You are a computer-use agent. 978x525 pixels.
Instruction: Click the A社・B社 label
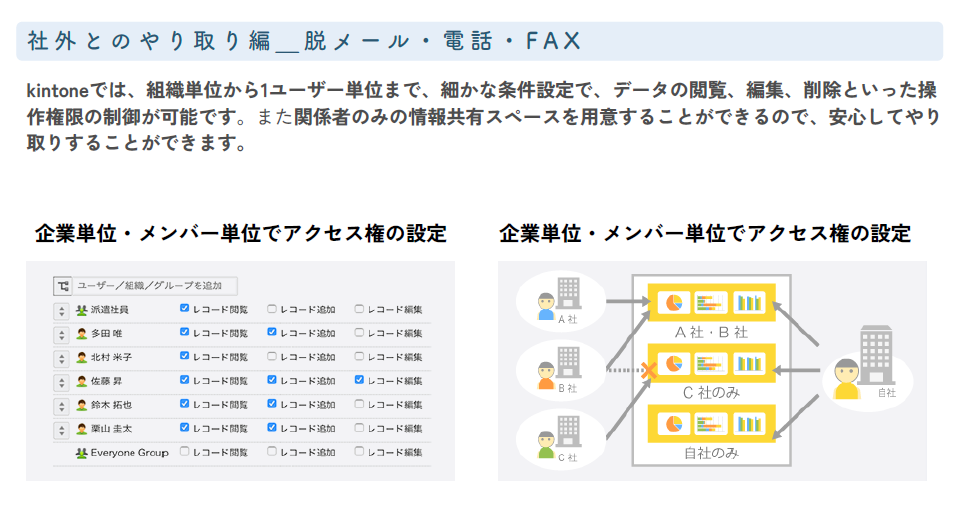(711, 332)
